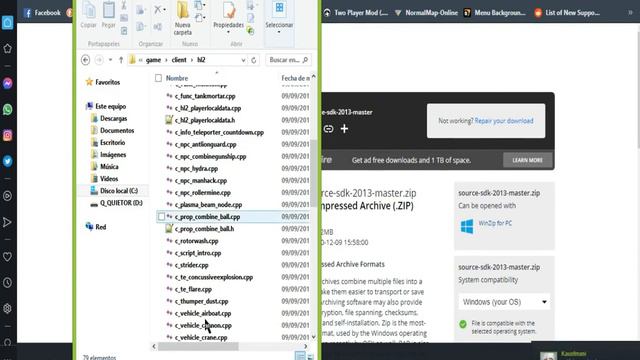This screenshot has height=360, width=640.
Task: Select c_npc_antlionguard.cpp
Action: coord(205,144)
